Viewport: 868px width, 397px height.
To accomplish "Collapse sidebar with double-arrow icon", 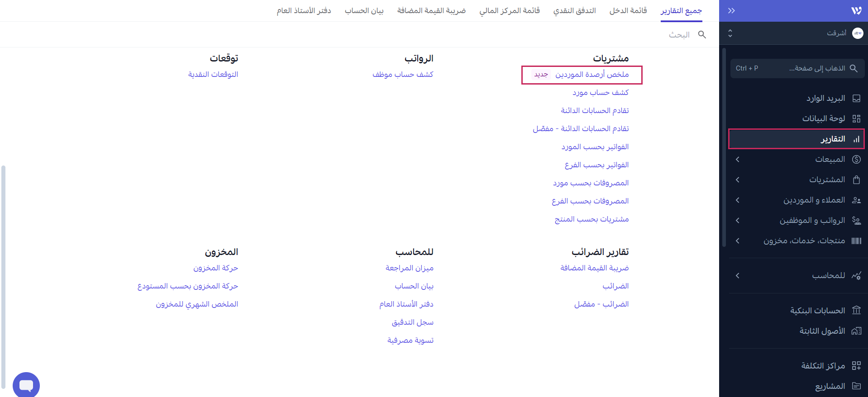I will pyautogui.click(x=731, y=11).
